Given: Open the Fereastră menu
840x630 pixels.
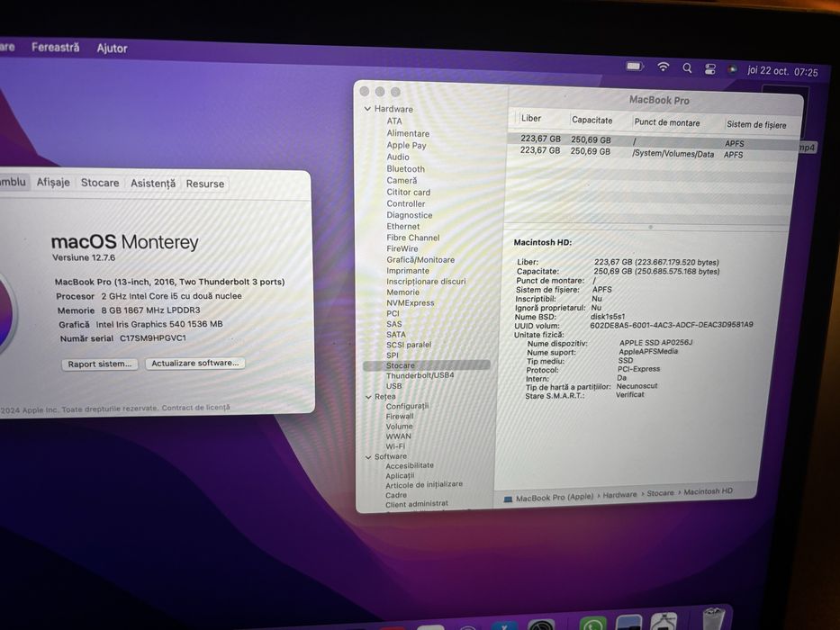Looking at the screenshot, I should tap(55, 47).
